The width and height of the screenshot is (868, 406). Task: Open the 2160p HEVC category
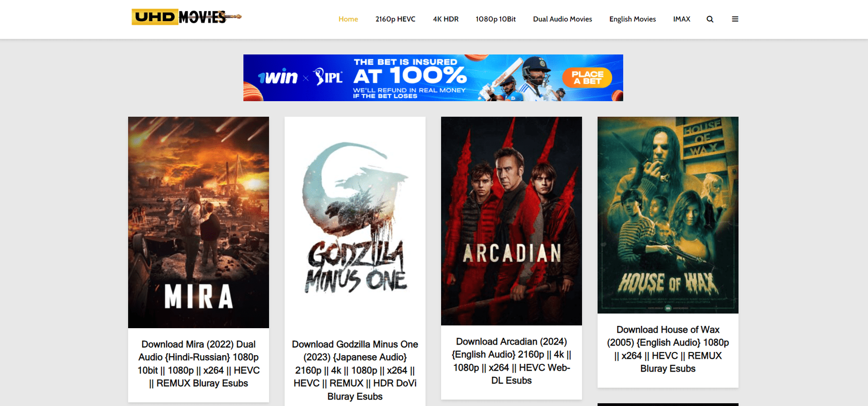[x=395, y=19]
